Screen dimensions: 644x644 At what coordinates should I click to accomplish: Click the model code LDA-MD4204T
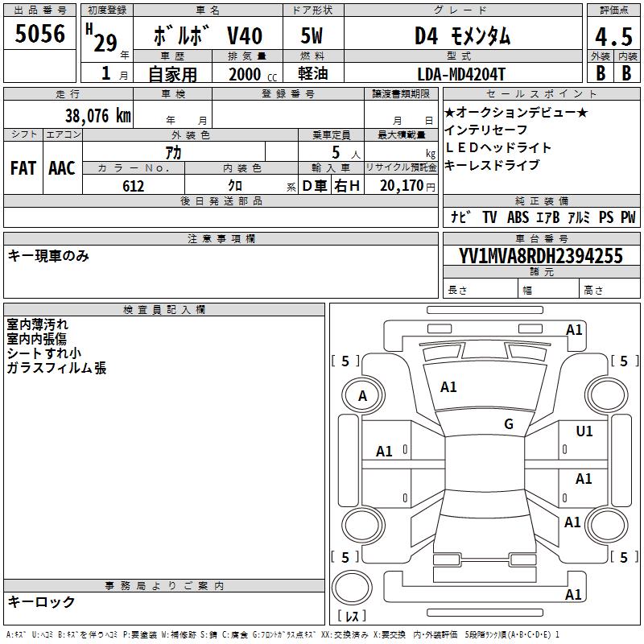coord(461,74)
